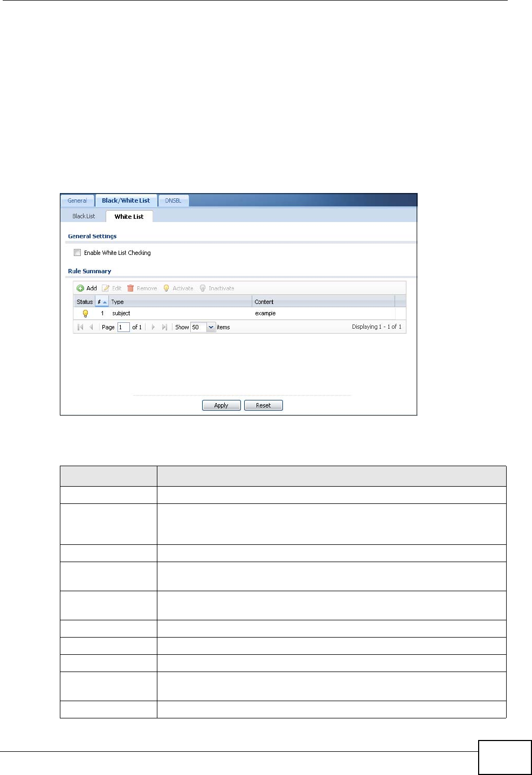Sort by the Type column header
Screen dimensions: 532x775
coord(181,302)
